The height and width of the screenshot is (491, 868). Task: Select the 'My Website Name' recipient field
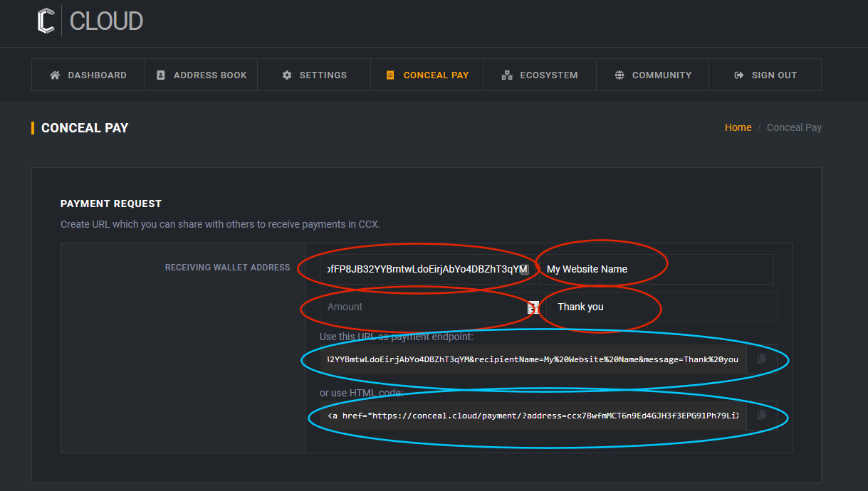655,269
